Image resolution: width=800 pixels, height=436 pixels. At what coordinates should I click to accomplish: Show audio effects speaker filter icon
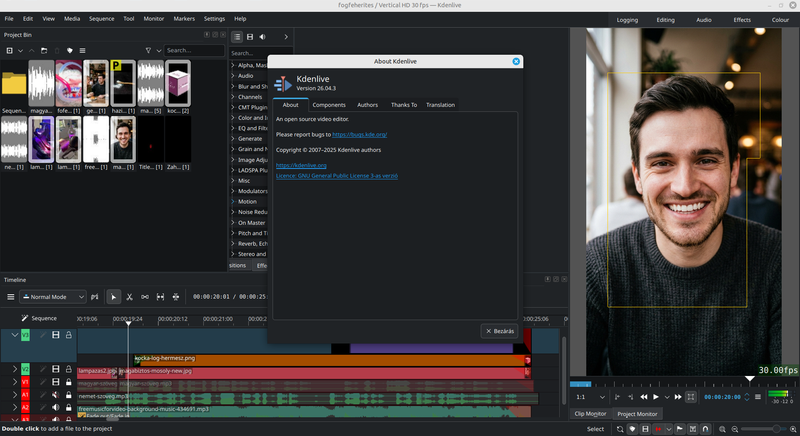point(262,37)
